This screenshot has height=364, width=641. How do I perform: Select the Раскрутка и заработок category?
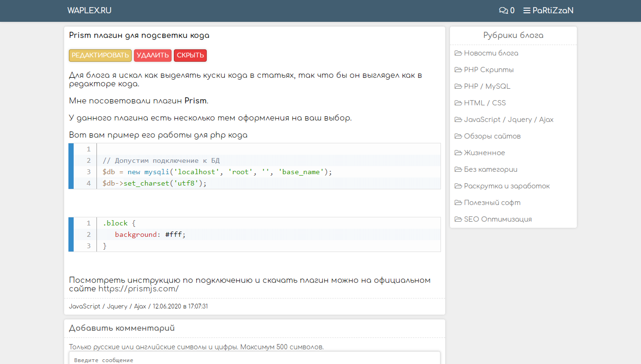coord(507,186)
